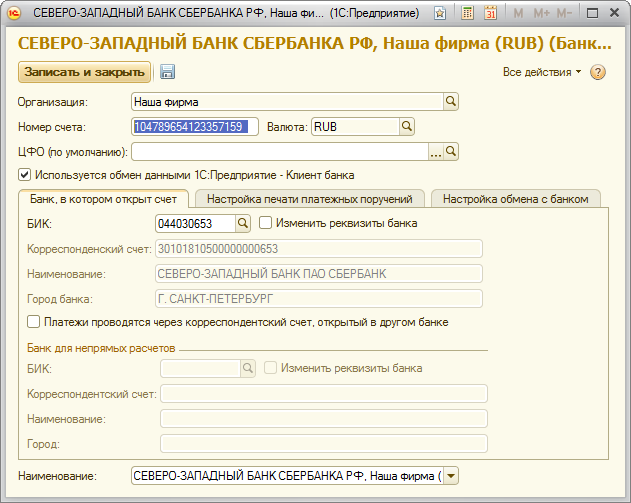The width and height of the screenshot is (631, 503).
Task: Open the calculator icon in title bar
Action: (x=467, y=13)
